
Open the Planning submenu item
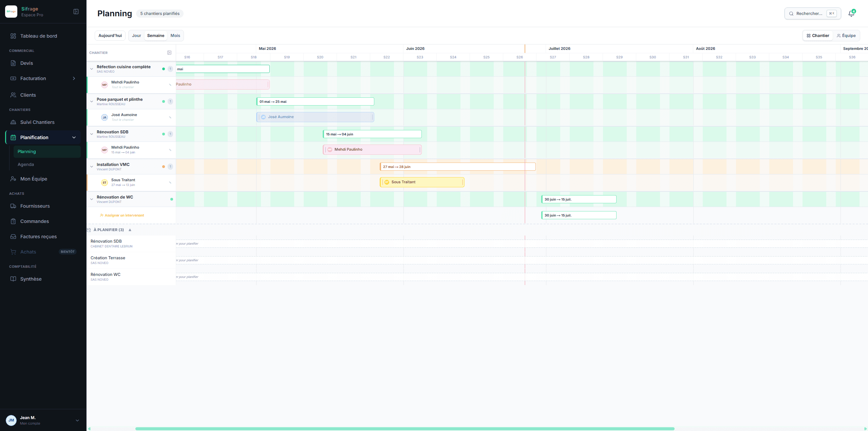pyautogui.click(x=47, y=152)
